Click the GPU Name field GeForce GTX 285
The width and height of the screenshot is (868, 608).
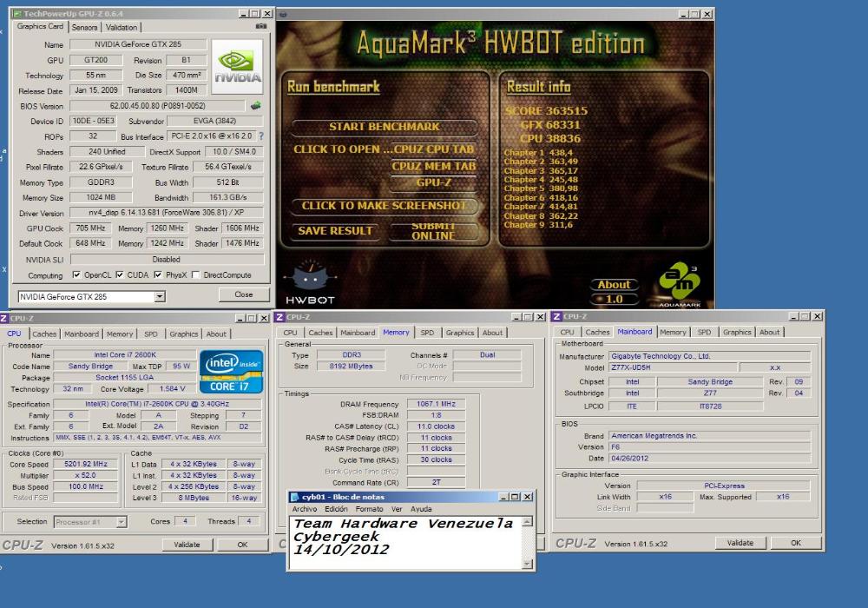[138, 44]
